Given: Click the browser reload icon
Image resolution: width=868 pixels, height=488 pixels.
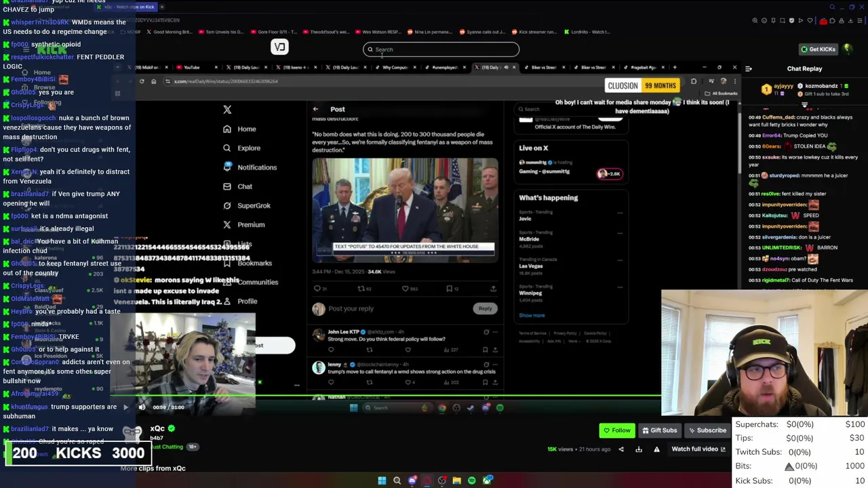Looking at the screenshot, I should coord(142,81).
